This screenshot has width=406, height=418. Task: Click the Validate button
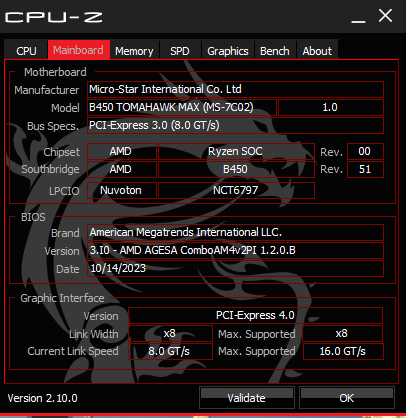(x=247, y=398)
